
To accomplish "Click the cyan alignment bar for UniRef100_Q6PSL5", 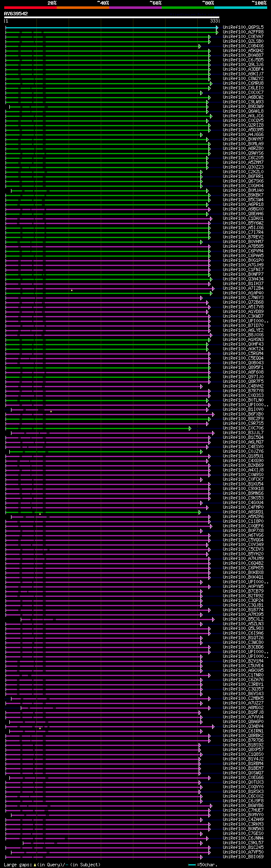I will pyautogui.click(x=111, y=28).
